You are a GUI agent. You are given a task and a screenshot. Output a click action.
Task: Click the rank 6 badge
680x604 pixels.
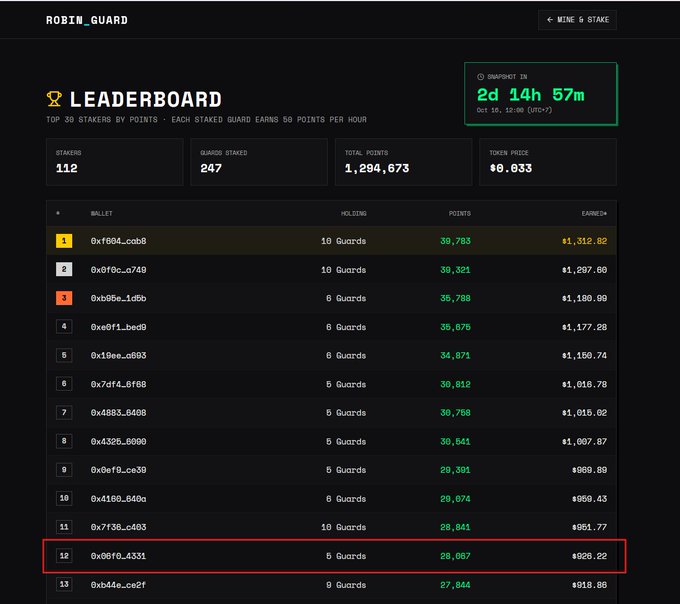[64, 384]
